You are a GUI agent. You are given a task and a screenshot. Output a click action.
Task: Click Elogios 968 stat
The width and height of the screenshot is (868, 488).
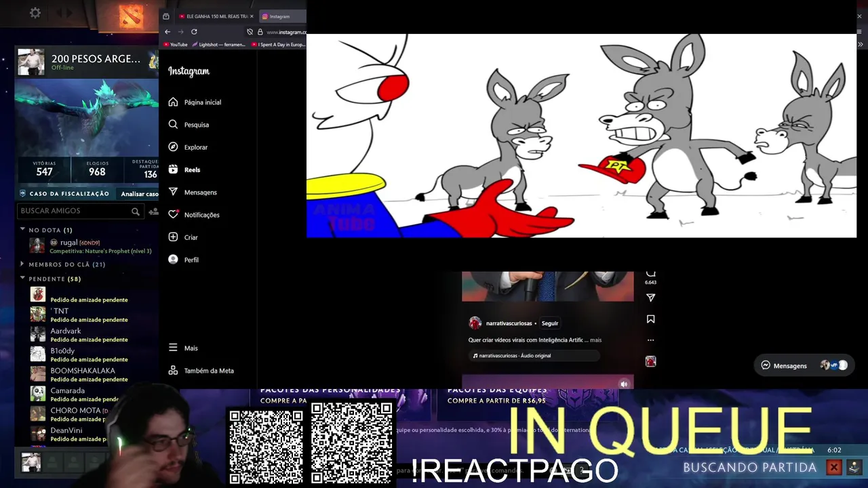97,169
